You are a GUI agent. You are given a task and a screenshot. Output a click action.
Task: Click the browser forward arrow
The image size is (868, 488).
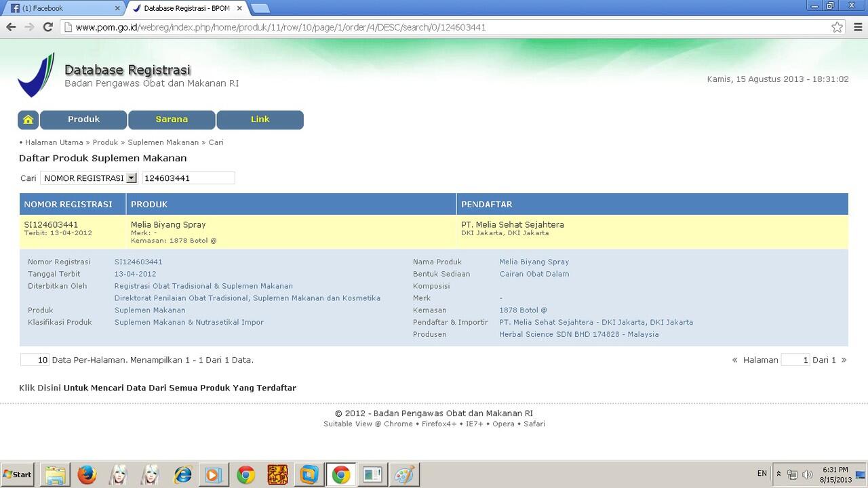pos(29,27)
